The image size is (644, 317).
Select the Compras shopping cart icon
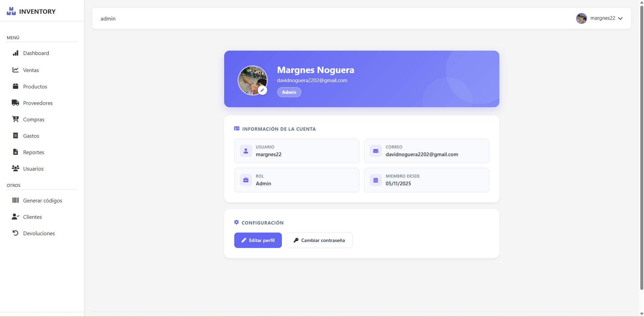tap(16, 119)
